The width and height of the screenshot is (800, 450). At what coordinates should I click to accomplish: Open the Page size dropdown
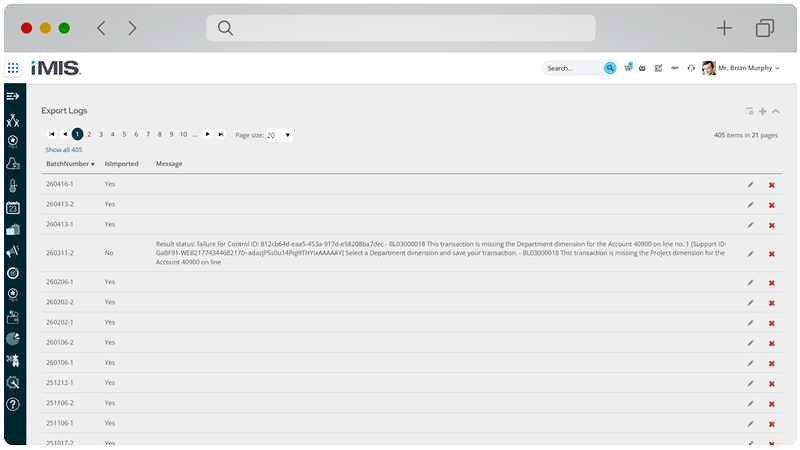click(280, 135)
